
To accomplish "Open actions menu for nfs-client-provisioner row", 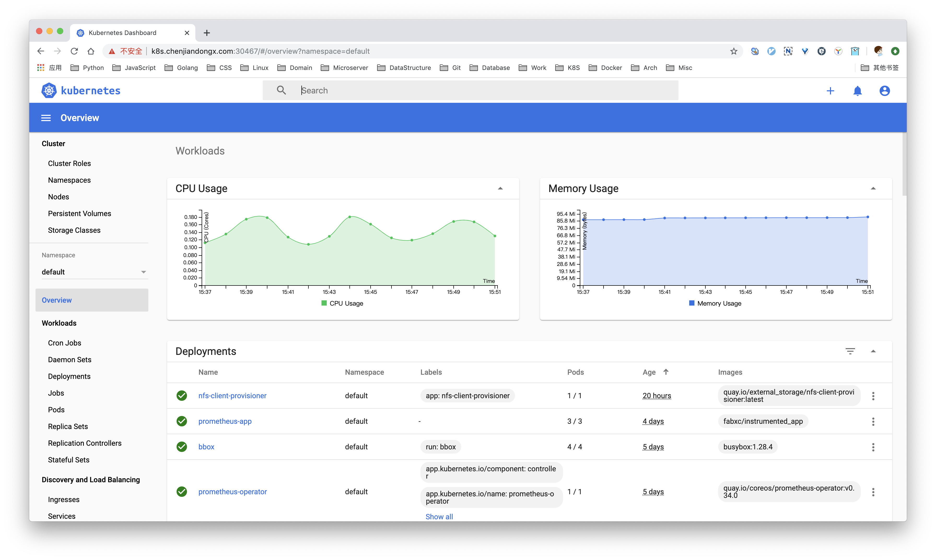I will click(x=873, y=396).
